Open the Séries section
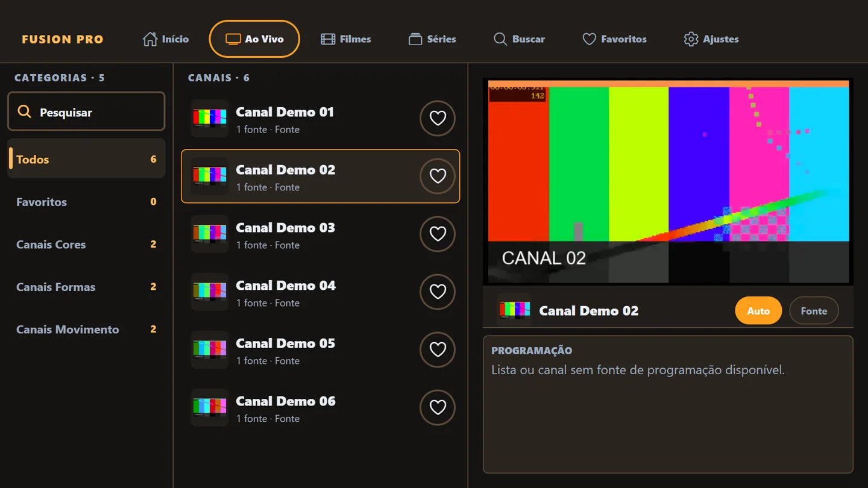Viewport: 868px width, 488px height. pyautogui.click(x=432, y=39)
